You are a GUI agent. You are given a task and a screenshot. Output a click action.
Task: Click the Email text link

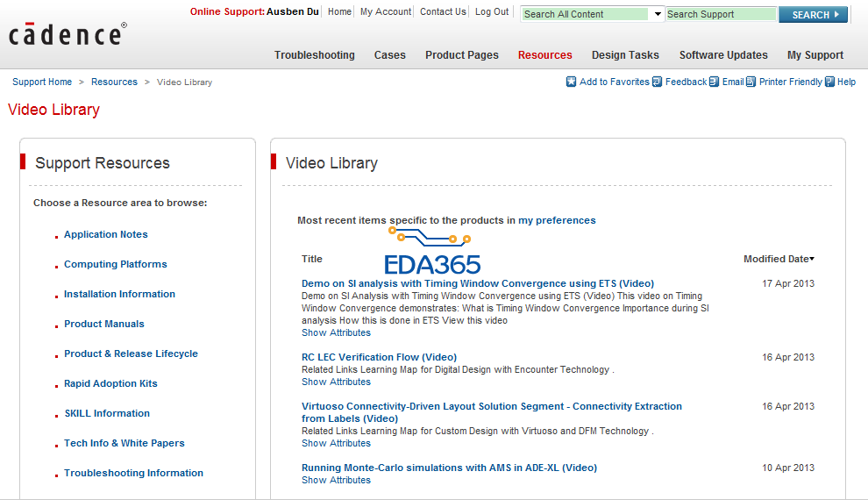pyautogui.click(x=732, y=82)
